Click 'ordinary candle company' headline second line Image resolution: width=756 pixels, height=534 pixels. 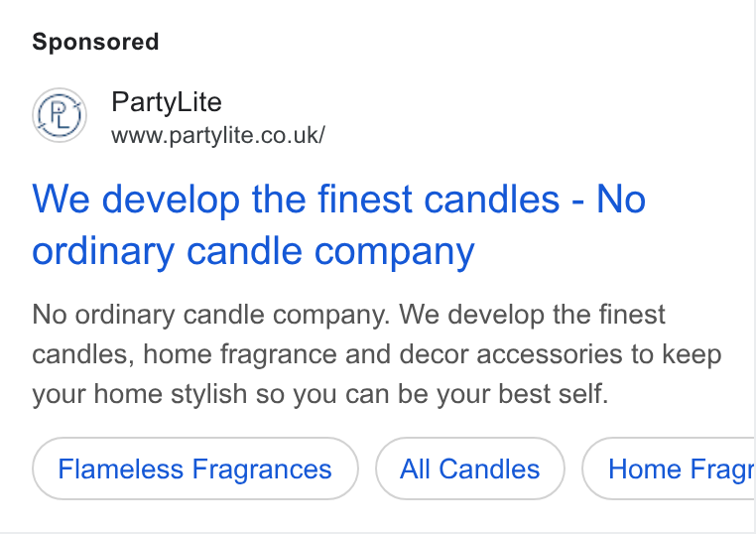point(254,252)
